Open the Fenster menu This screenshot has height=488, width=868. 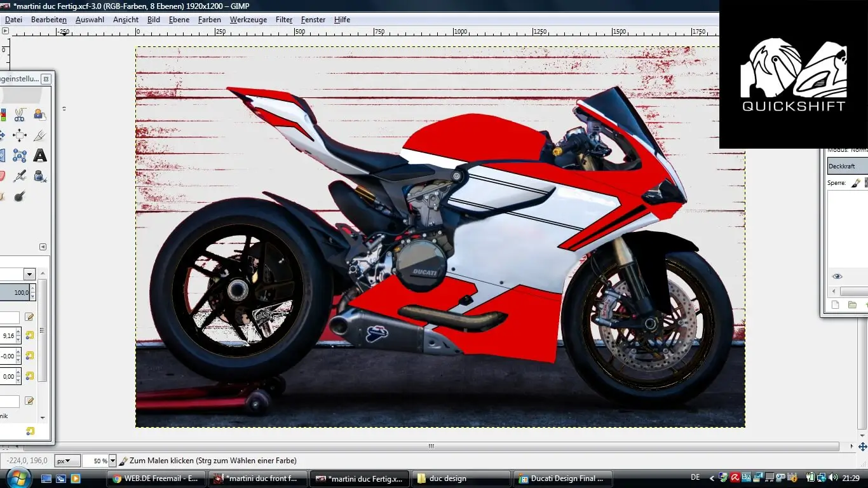click(313, 20)
